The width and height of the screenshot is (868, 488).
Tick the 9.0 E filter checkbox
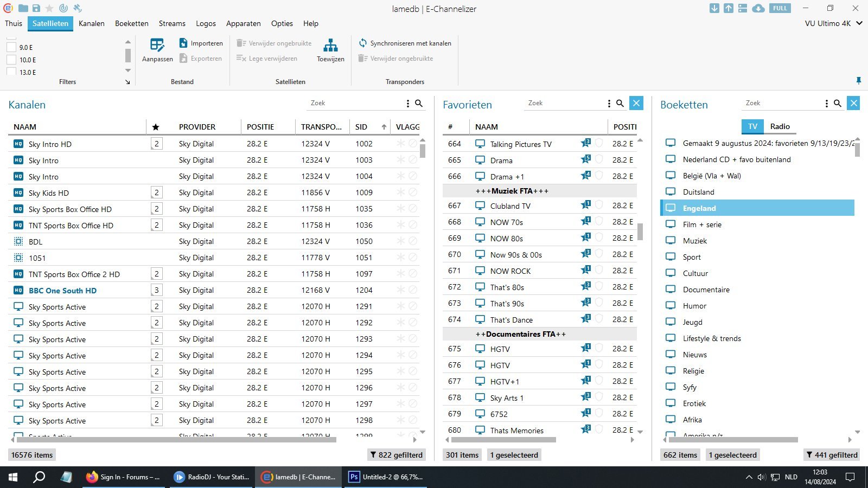[x=11, y=47]
